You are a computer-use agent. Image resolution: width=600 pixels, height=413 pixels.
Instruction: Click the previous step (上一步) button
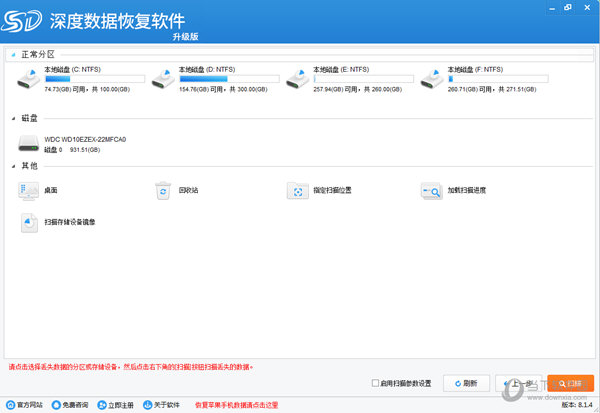[518, 383]
